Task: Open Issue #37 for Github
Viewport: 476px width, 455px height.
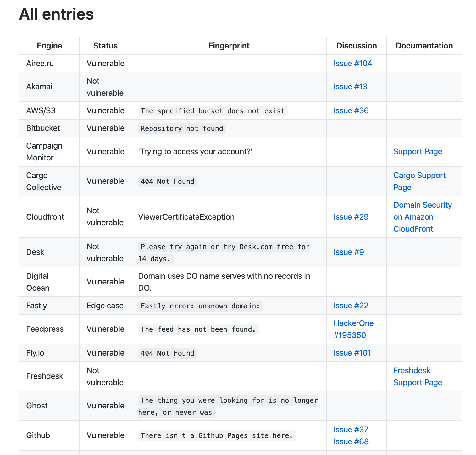Action: pyautogui.click(x=351, y=430)
